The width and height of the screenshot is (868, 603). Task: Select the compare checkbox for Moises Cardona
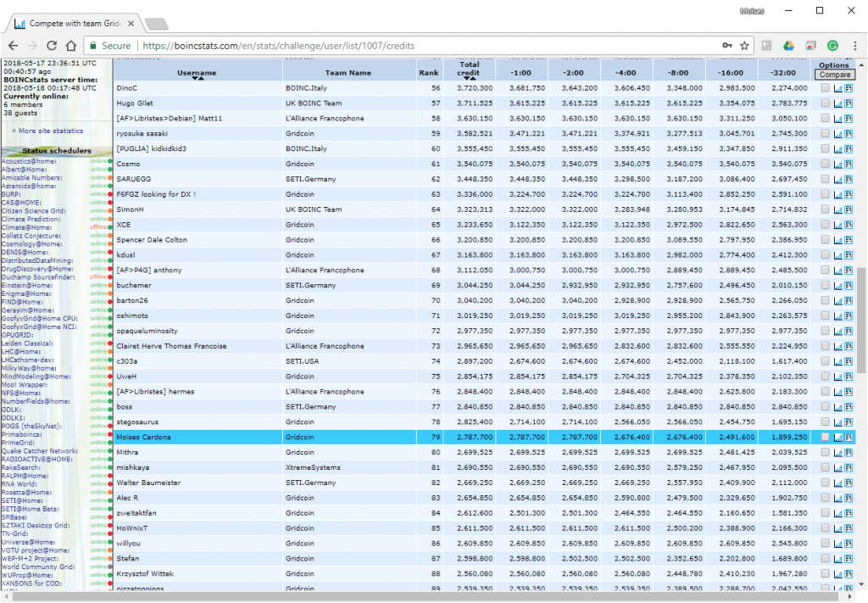tap(825, 437)
